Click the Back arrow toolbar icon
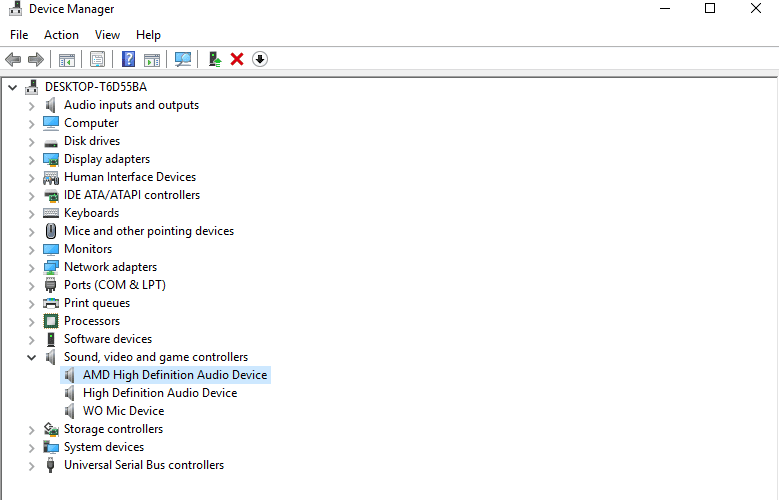The image size is (779, 500). pyautogui.click(x=13, y=60)
